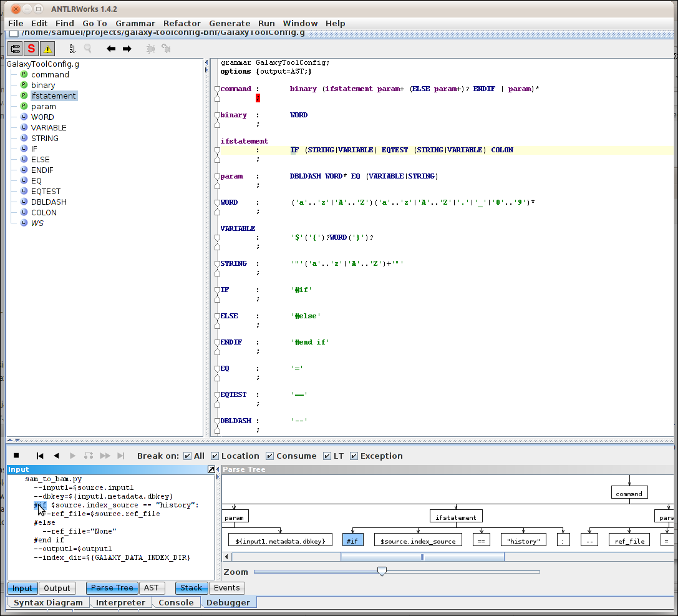Screen dimensions: 678x616
Task: Jump to debugger start
Action: (40, 456)
